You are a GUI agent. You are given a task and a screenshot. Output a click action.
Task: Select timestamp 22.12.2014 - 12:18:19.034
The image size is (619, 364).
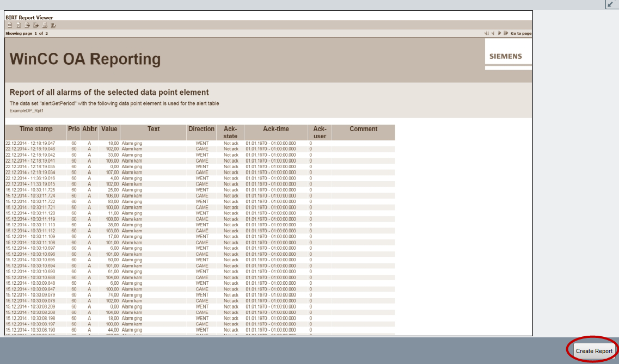[30, 172]
